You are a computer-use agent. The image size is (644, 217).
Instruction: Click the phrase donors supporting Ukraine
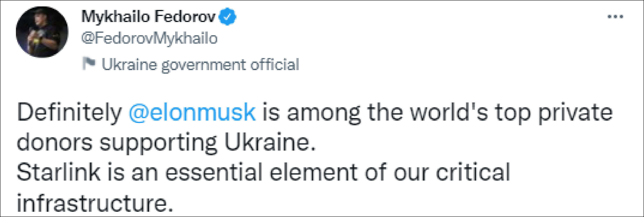166,143
